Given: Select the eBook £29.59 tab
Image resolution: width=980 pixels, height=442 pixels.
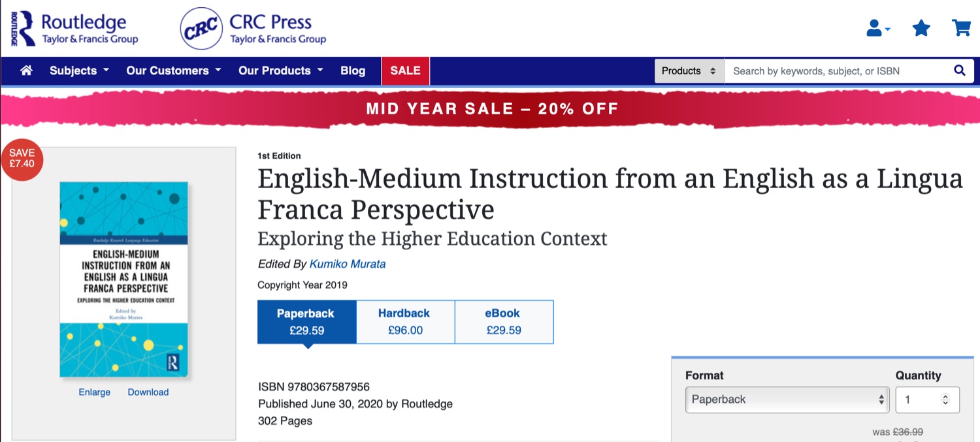Looking at the screenshot, I should click(504, 322).
